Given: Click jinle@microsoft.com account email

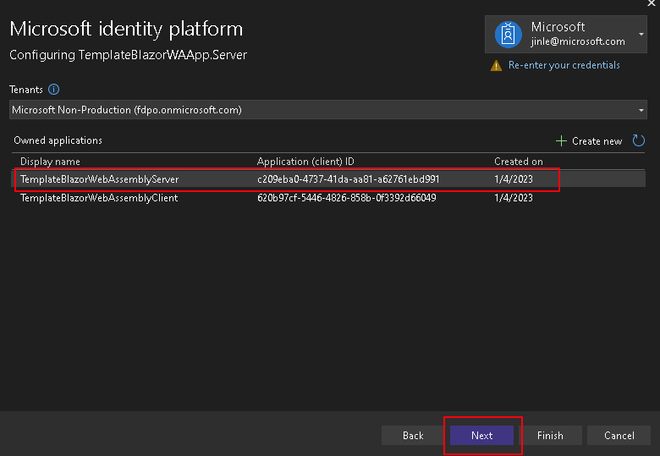Looking at the screenshot, I should 578,42.
